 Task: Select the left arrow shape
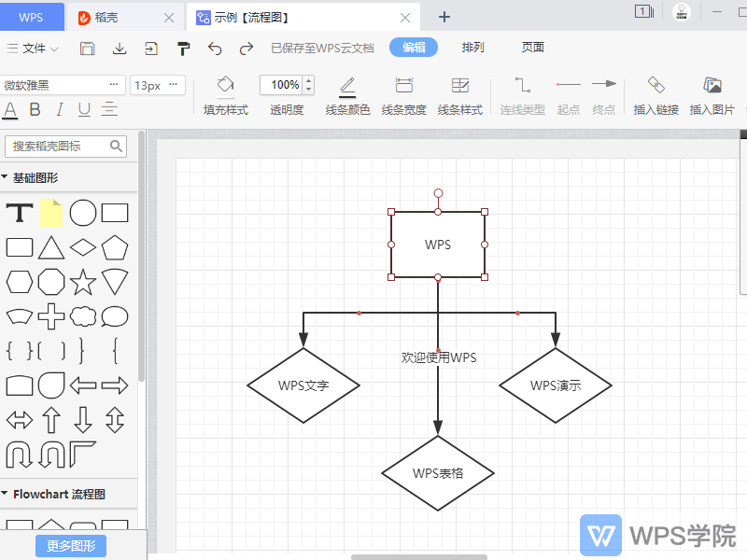pyautogui.click(x=83, y=385)
